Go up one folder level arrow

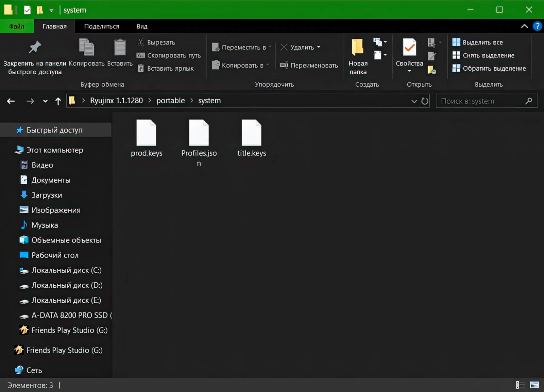coord(58,101)
